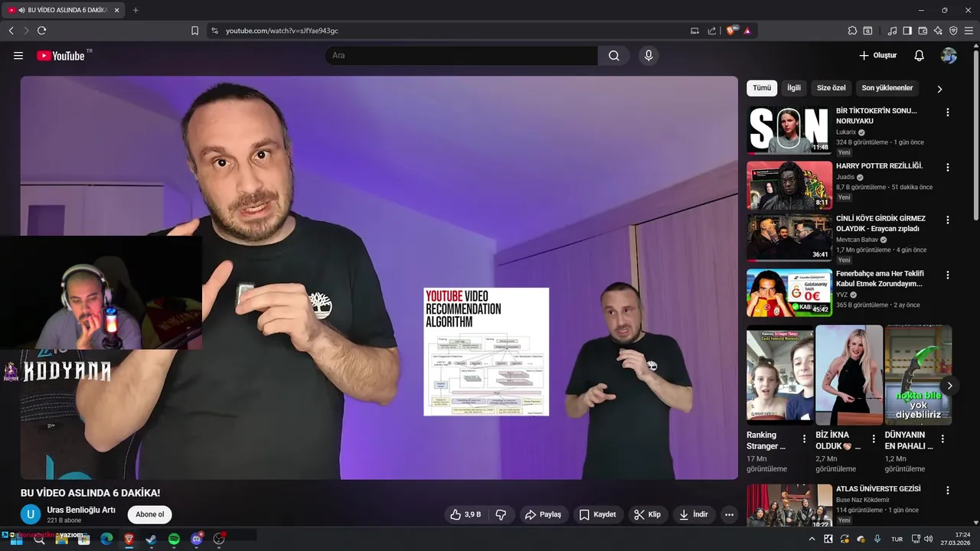Open Uras Benlioğlu Artı channel link
980x551 pixels.
81,510
